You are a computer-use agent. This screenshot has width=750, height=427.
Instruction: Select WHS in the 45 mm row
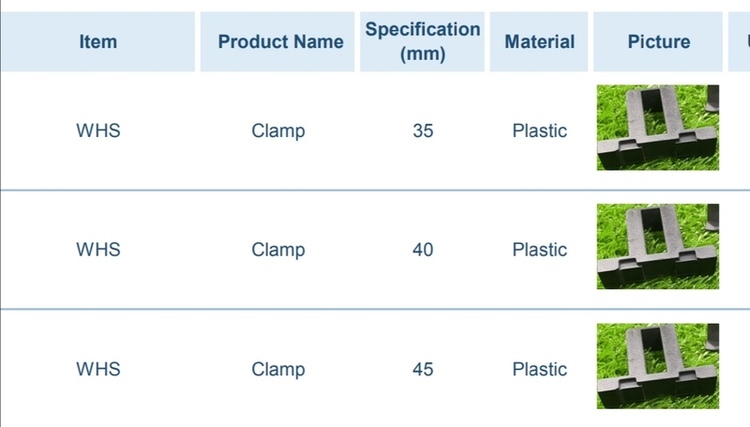tap(98, 369)
